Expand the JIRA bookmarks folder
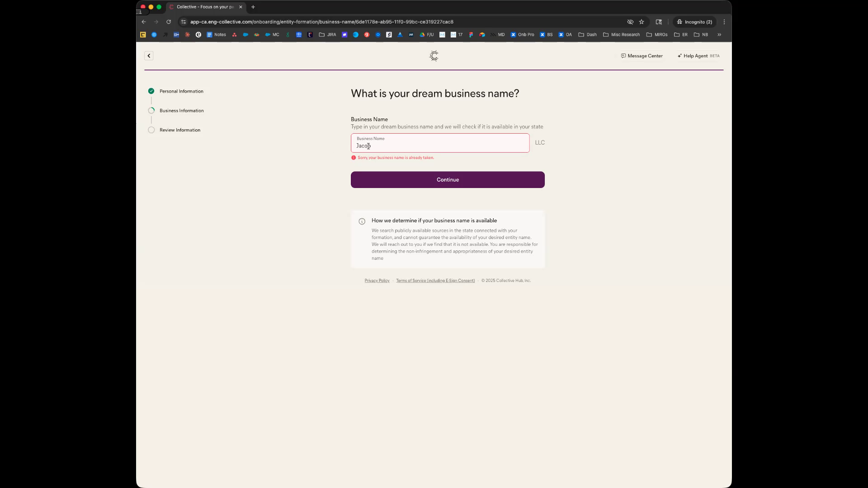Viewport: 868px width, 488px height. 327,34
